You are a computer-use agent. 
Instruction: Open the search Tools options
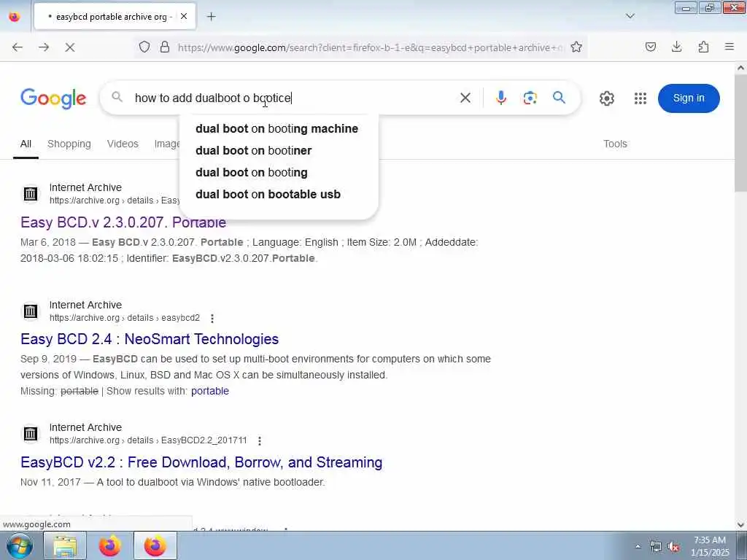615,144
